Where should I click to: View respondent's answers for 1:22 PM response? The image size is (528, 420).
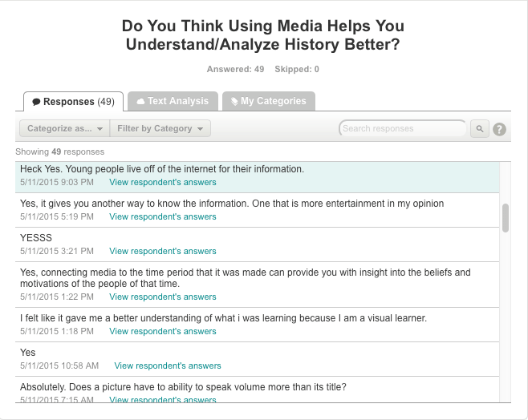(163, 297)
